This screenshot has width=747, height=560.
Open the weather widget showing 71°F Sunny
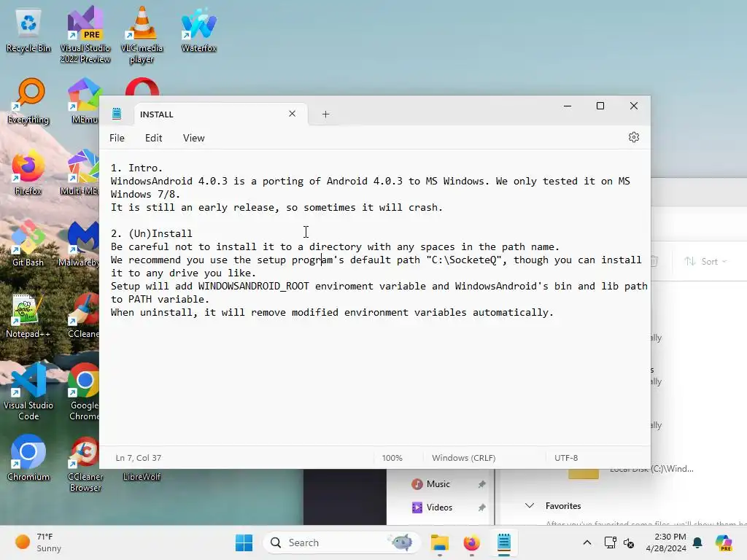click(x=38, y=542)
